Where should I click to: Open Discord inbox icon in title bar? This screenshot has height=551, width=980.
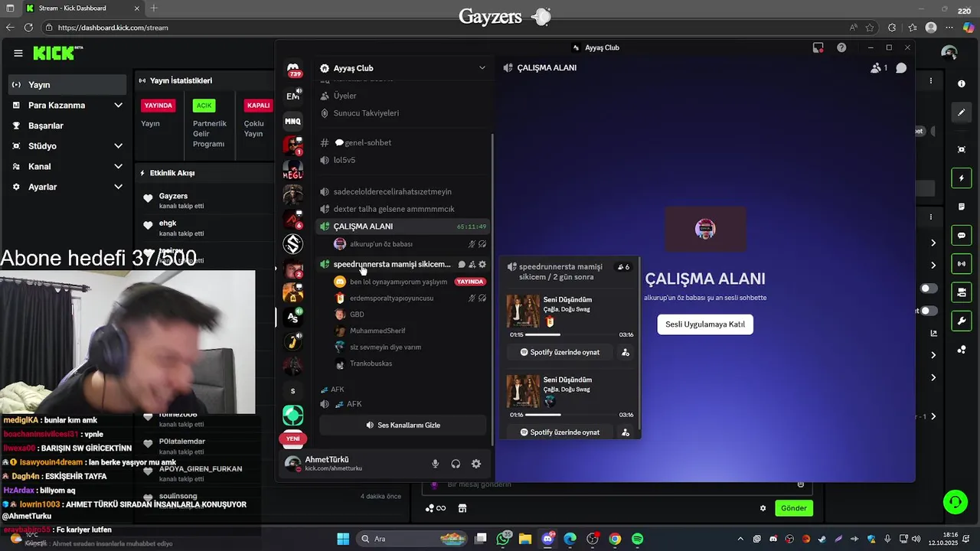pyautogui.click(x=818, y=47)
